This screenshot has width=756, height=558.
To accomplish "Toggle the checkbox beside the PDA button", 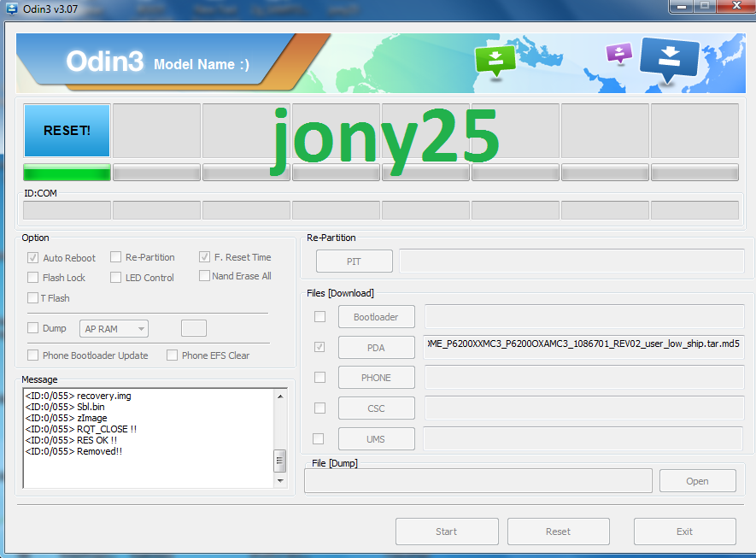I will [x=319, y=347].
